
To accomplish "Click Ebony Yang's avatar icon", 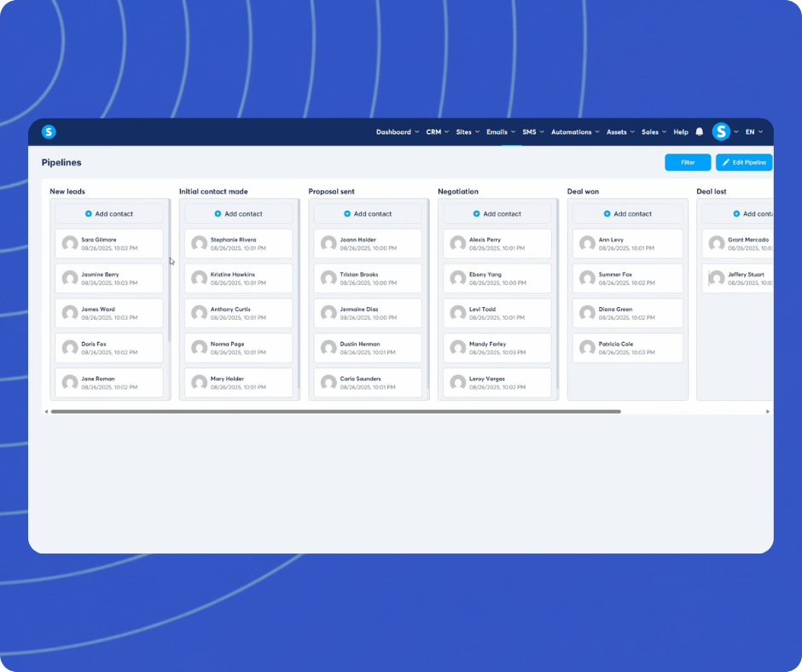I will [458, 278].
